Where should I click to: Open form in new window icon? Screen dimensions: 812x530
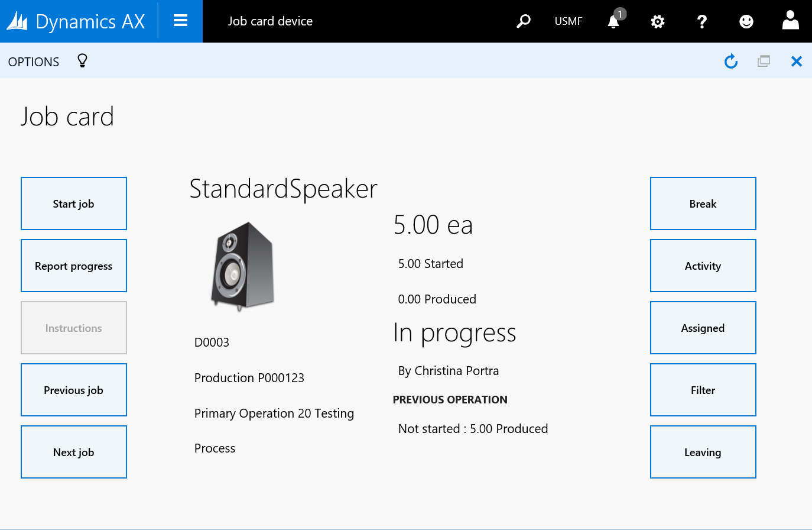pos(764,61)
